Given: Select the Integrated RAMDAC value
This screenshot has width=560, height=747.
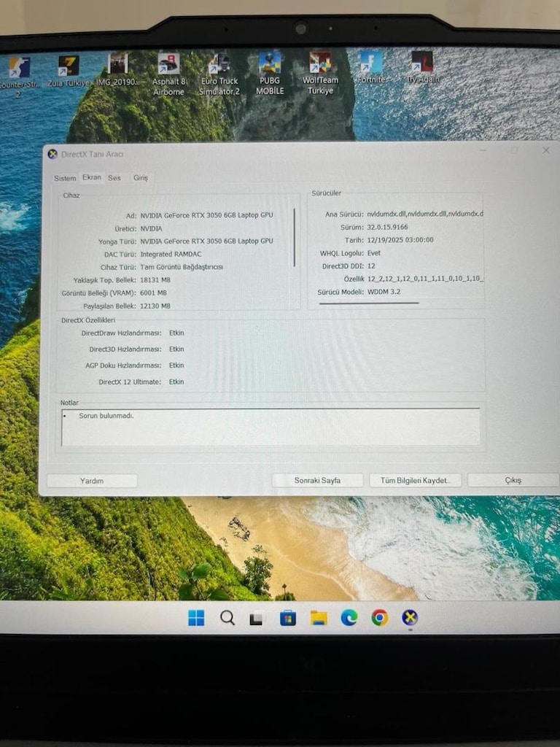Looking at the screenshot, I should click(x=171, y=255).
